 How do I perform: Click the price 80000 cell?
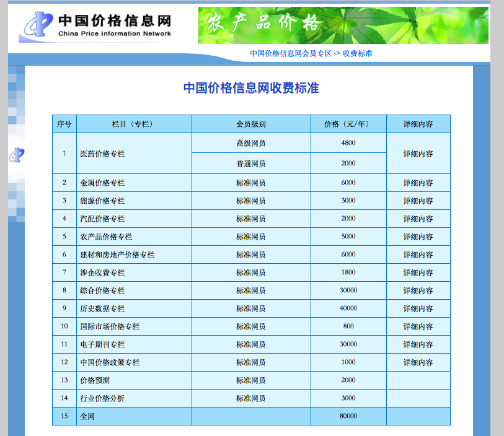point(348,416)
